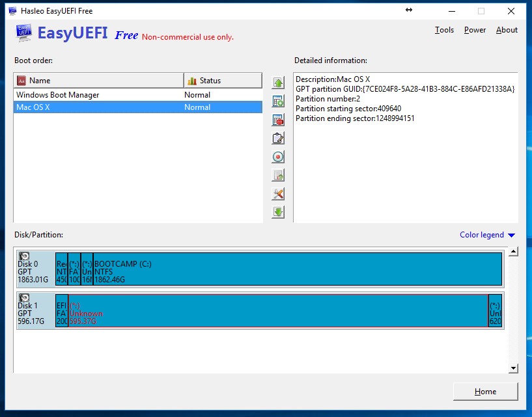Click the GPT partition GUID line
The image size is (532, 417).
click(x=405, y=89)
